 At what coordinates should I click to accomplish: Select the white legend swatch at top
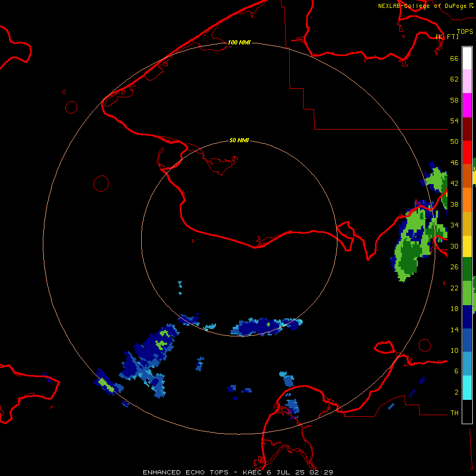coord(467,58)
